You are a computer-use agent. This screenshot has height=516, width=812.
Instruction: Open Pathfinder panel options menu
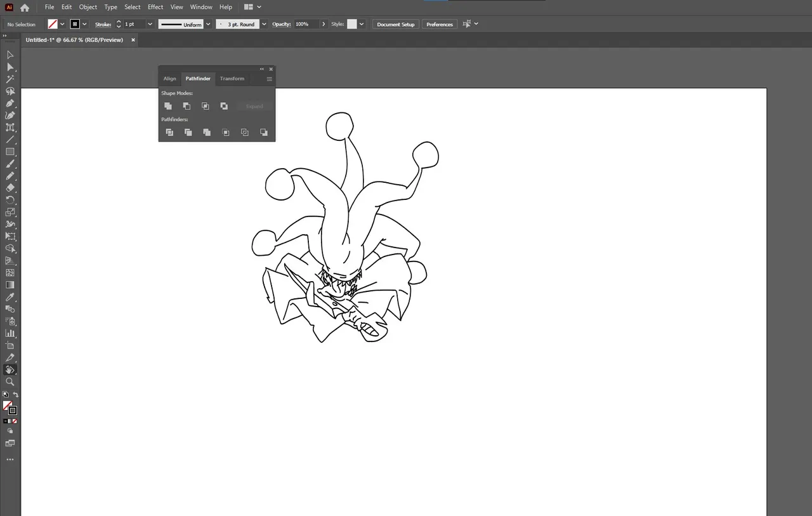tap(269, 79)
